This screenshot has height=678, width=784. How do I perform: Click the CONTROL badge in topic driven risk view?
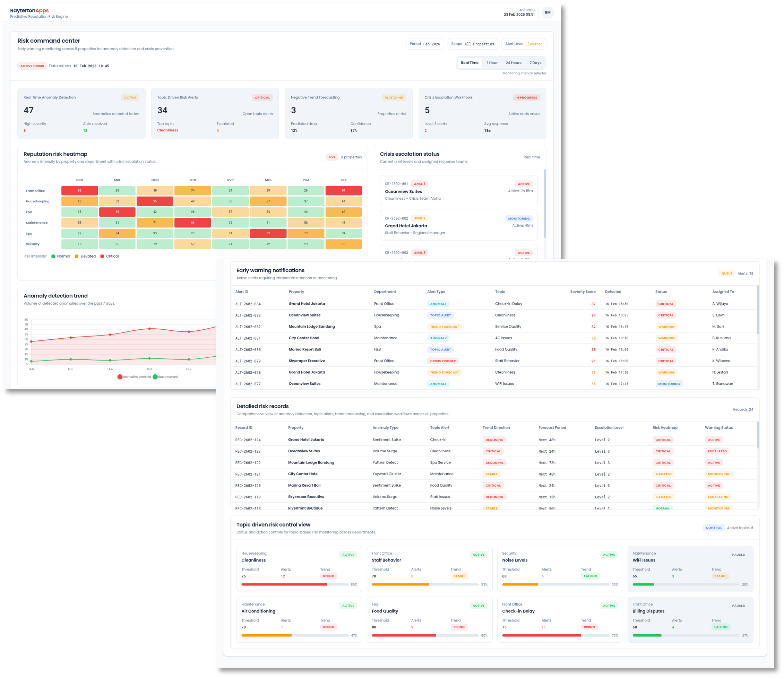[x=714, y=528]
